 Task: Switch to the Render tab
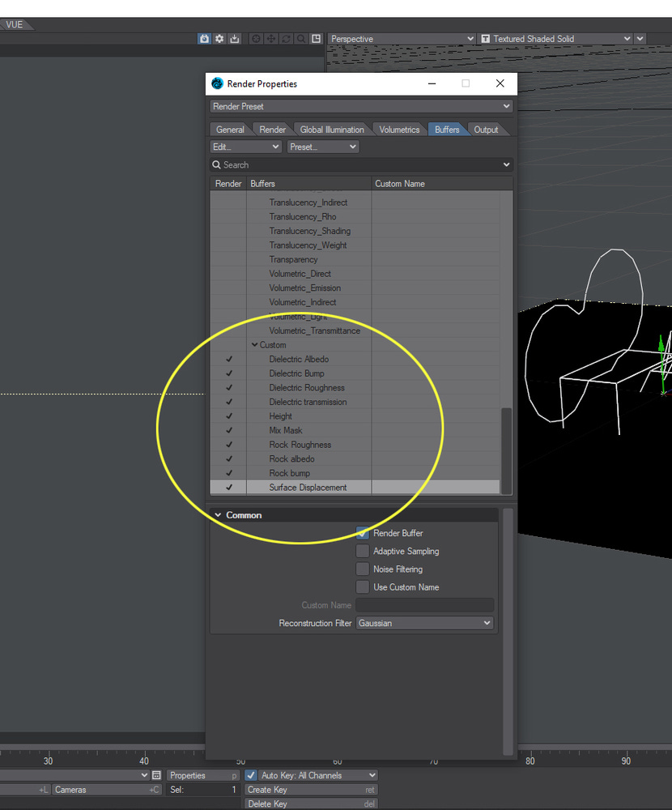point(272,130)
